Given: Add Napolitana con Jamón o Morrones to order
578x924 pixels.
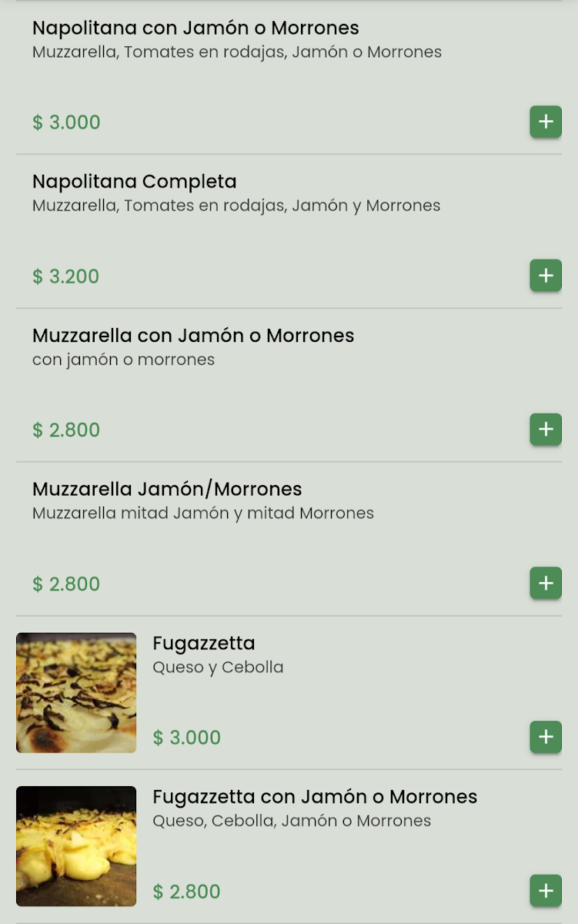Looking at the screenshot, I should point(545,122).
